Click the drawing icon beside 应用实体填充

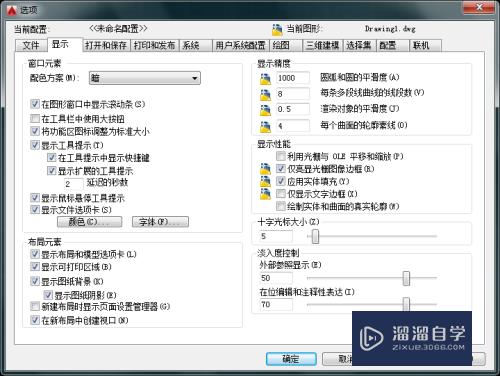(265, 181)
